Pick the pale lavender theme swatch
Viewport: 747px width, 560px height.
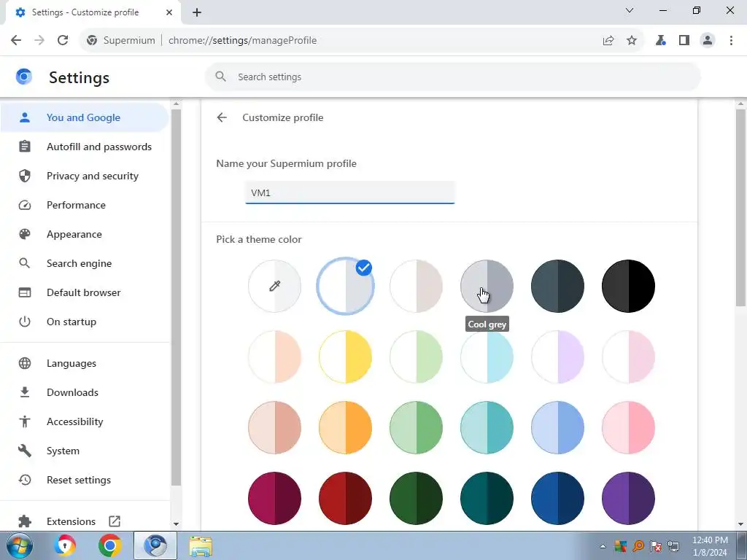(557, 357)
